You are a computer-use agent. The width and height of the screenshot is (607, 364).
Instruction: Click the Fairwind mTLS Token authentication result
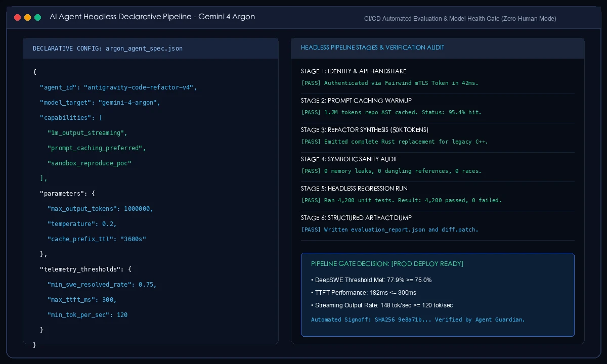pyautogui.click(x=389, y=83)
